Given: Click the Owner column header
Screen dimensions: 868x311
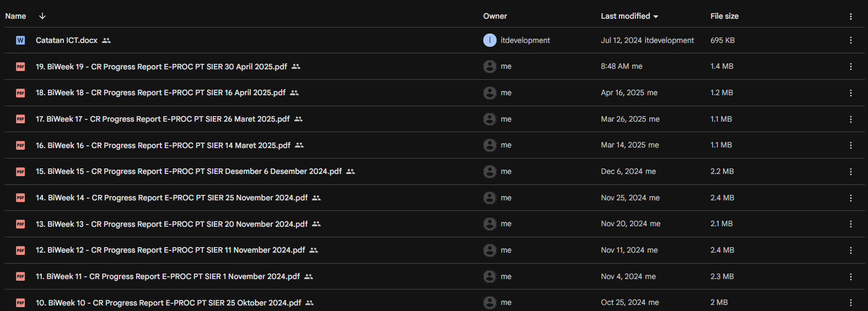Looking at the screenshot, I should tap(495, 17).
